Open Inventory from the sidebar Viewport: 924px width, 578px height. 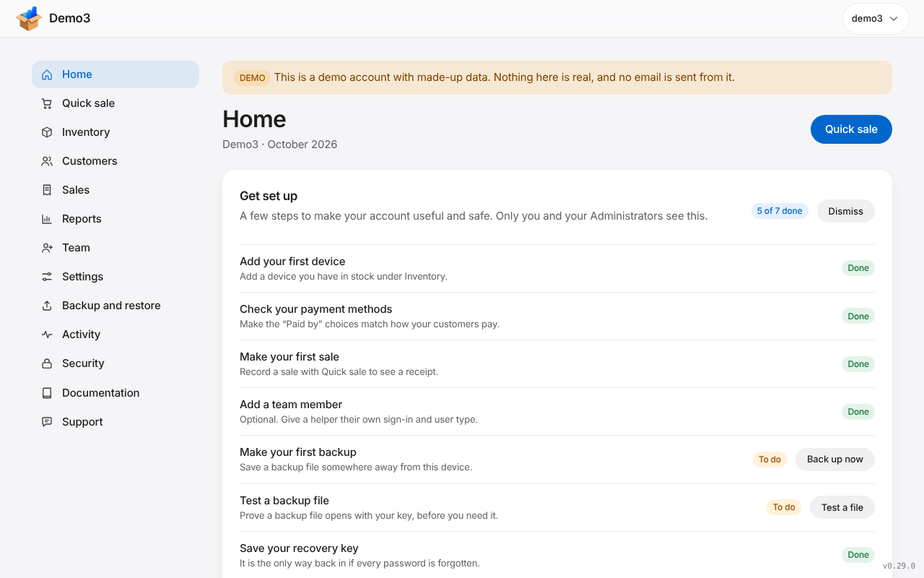(x=115, y=132)
